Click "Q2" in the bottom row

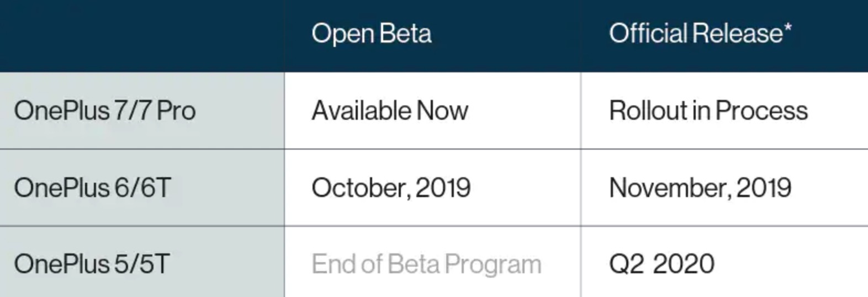tap(626, 264)
